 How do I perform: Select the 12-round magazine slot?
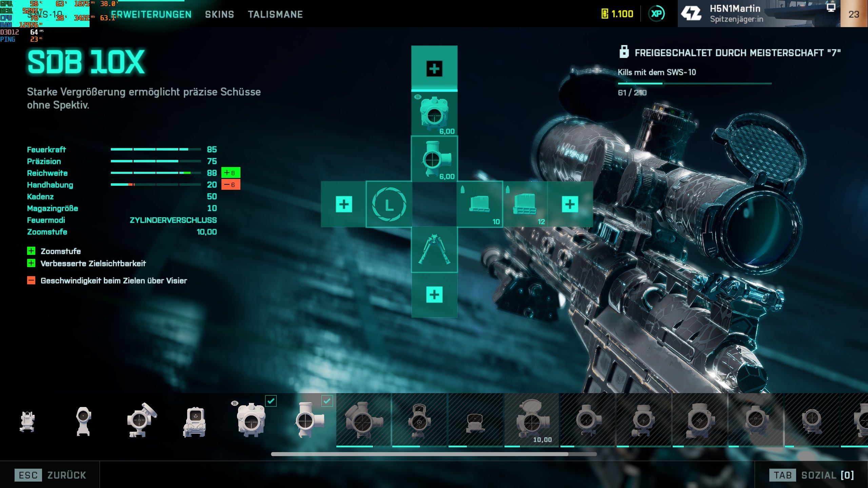point(525,204)
